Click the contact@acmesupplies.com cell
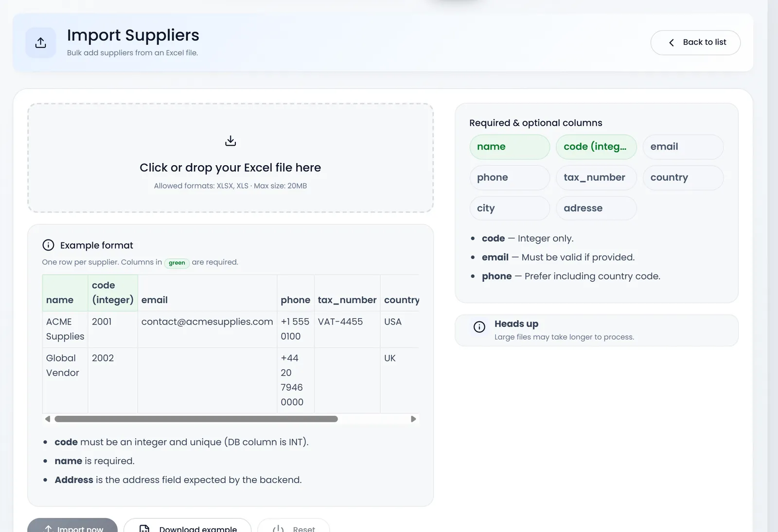This screenshot has height=532, width=778. (x=207, y=329)
